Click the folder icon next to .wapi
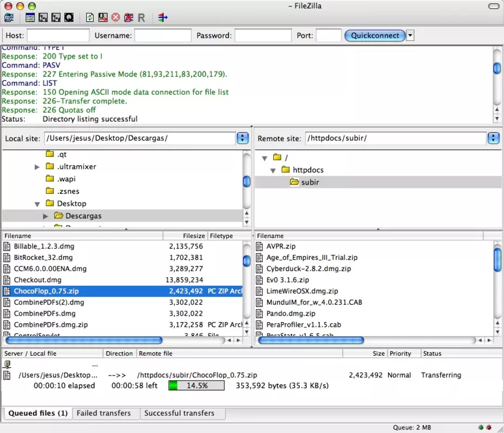The image size is (504, 433). tap(50, 179)
